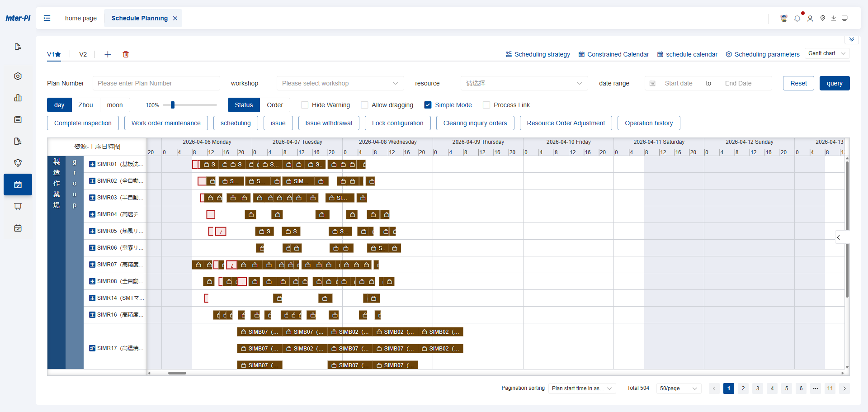
Task: Open schedule calendar link
Action: 688,54
